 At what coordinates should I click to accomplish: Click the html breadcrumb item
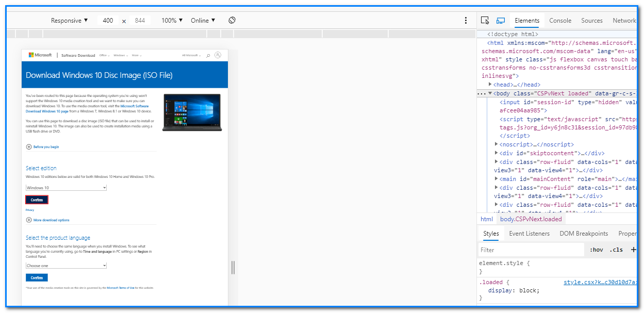tap(487, 219)
